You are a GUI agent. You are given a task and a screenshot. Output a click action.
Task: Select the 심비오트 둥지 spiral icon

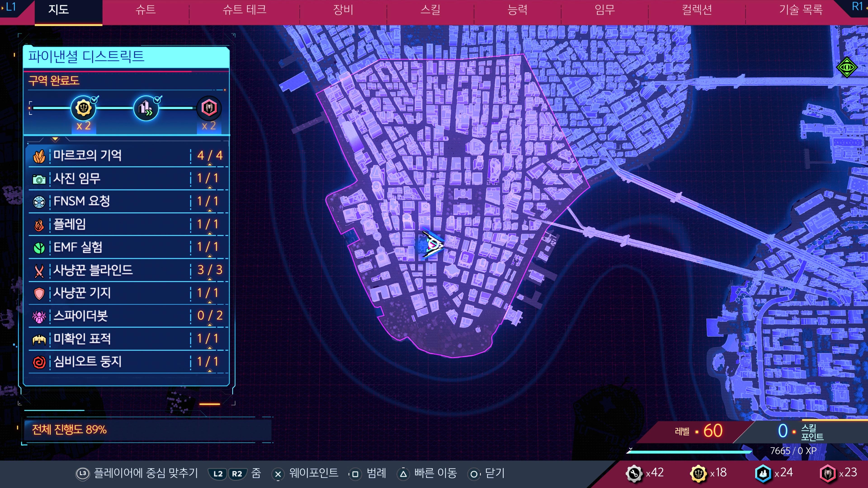[39, 362]
